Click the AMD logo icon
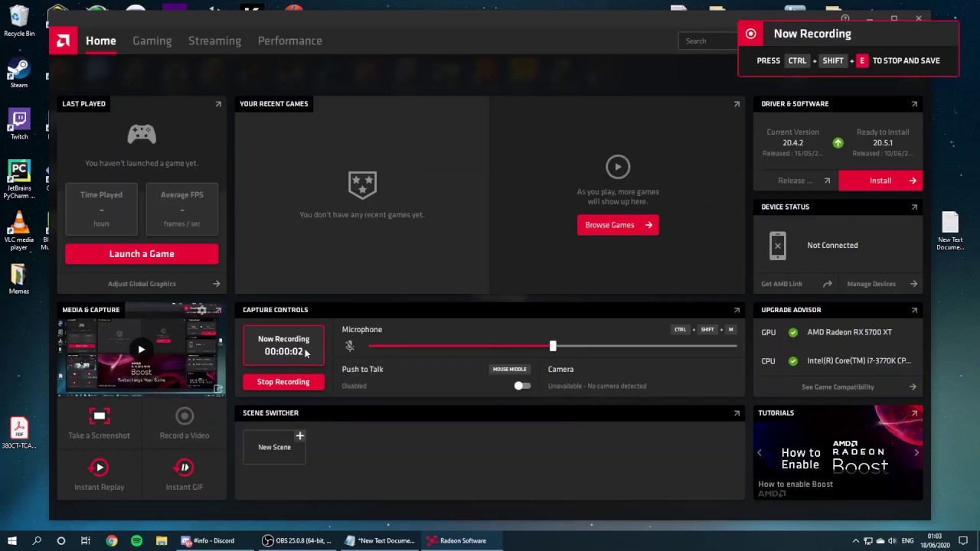This screenshot has height=551, width=980. pyautogui.click(x=64, y=41)
